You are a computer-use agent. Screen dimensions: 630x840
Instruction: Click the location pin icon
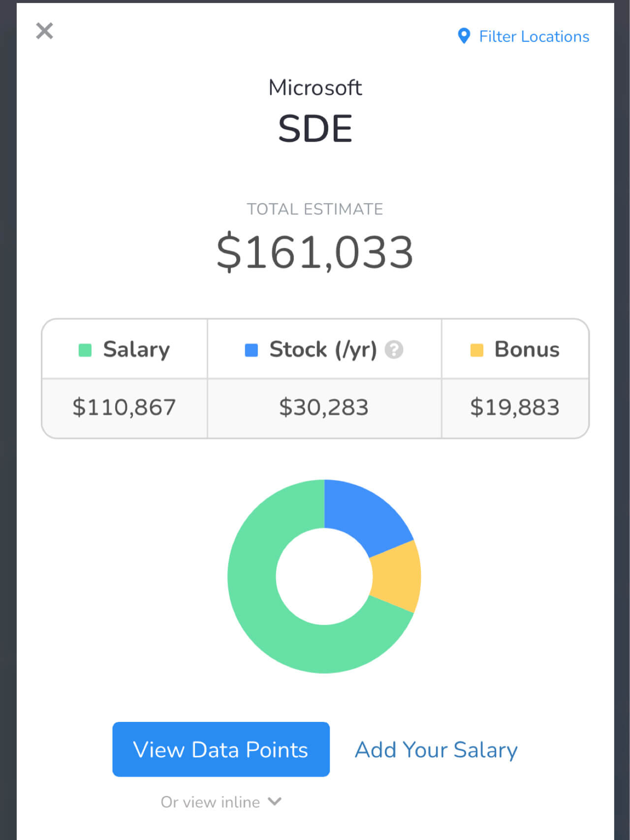[464, 36]
